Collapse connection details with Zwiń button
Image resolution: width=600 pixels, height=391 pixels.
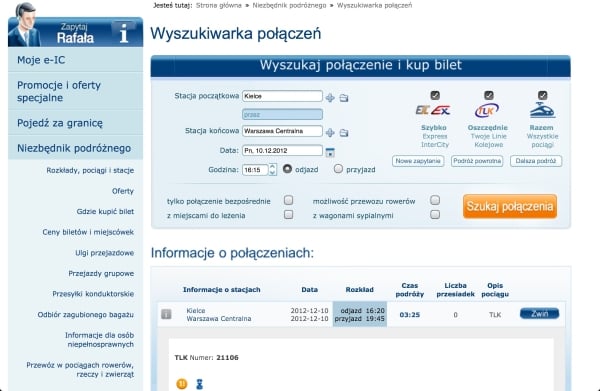point(539,314)
